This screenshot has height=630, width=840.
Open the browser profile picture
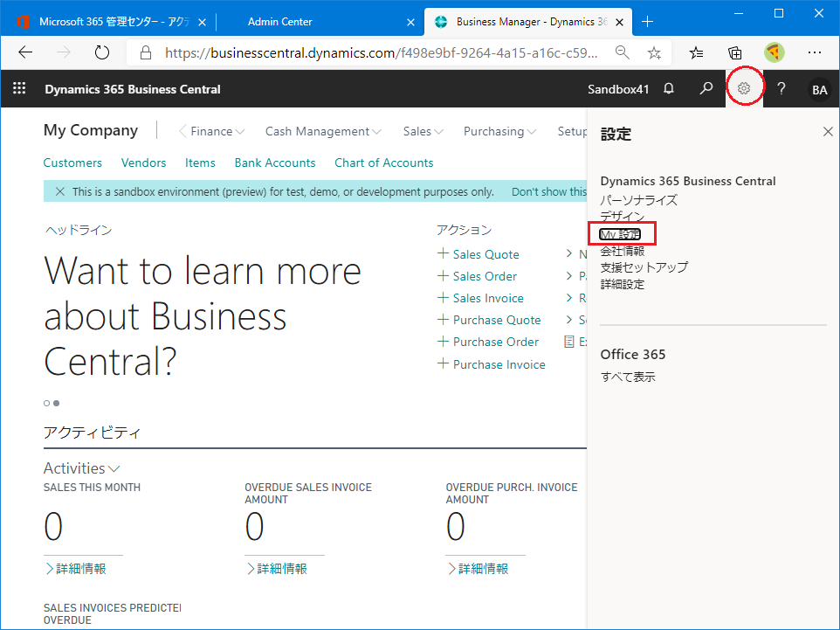775,52
